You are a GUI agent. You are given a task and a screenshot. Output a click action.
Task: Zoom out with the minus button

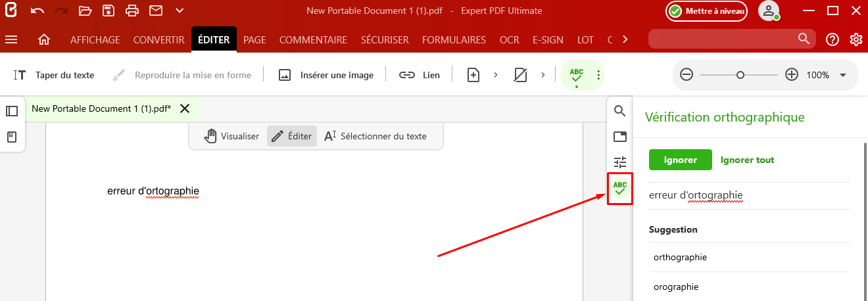687,75
